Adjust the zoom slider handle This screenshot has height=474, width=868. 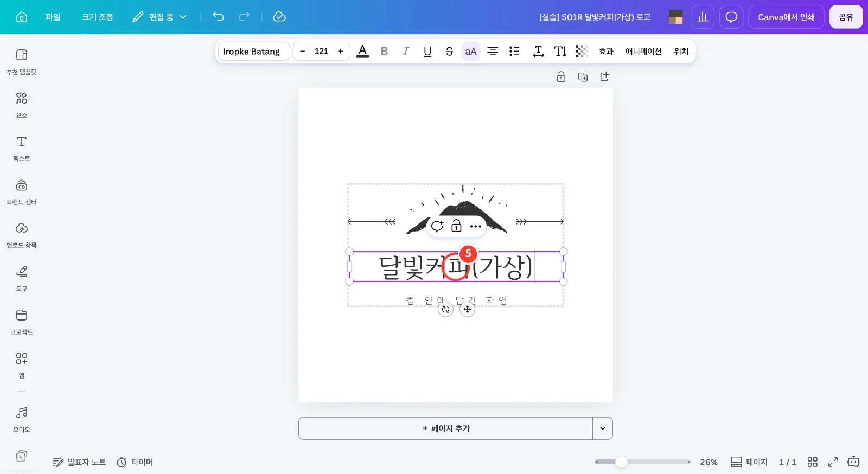coord(621,462)
